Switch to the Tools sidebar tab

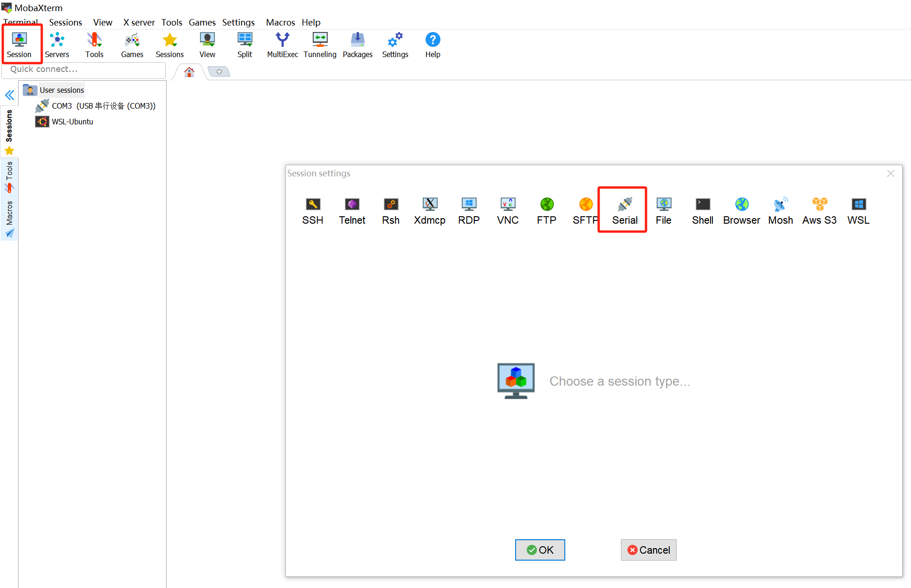9,176
